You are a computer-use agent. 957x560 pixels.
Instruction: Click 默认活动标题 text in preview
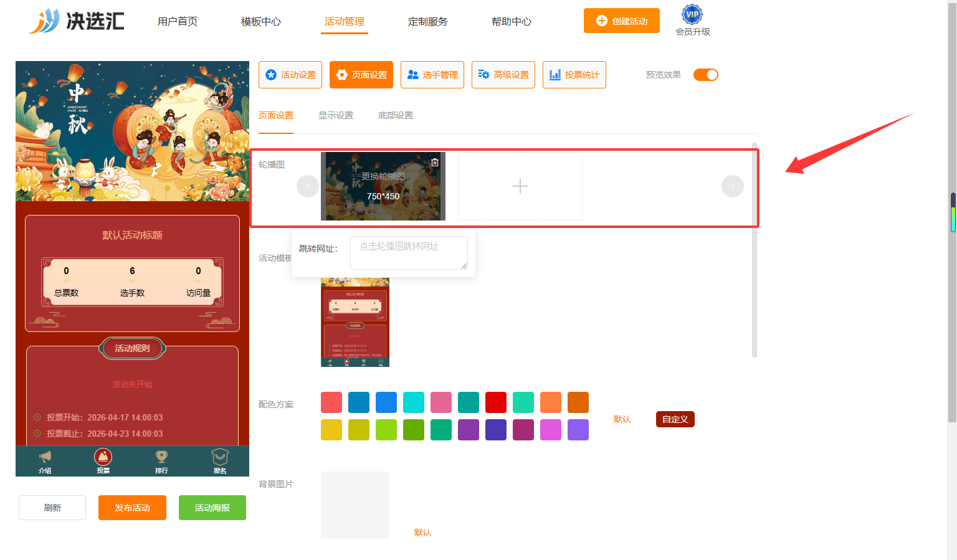tap(132, 235)
